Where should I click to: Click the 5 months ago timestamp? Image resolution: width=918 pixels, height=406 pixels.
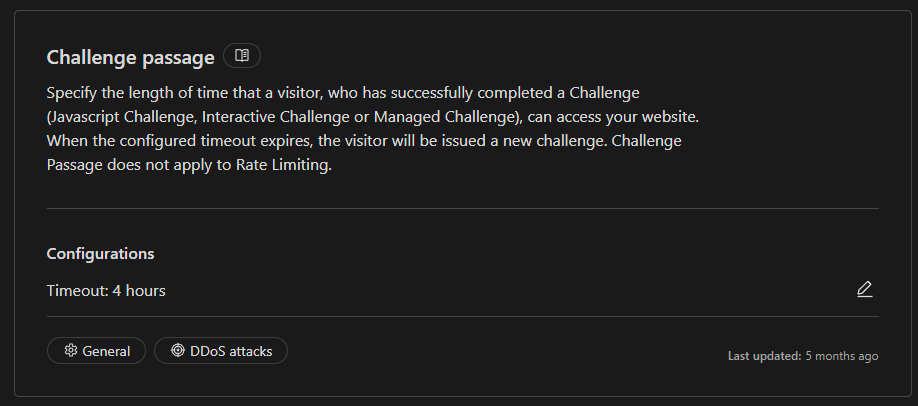tap(842, 356)
